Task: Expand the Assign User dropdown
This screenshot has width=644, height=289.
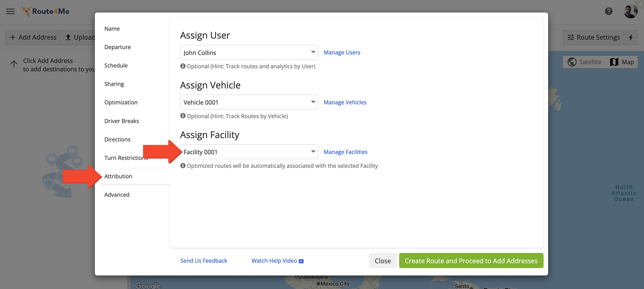Action: [x=249, y=53]
